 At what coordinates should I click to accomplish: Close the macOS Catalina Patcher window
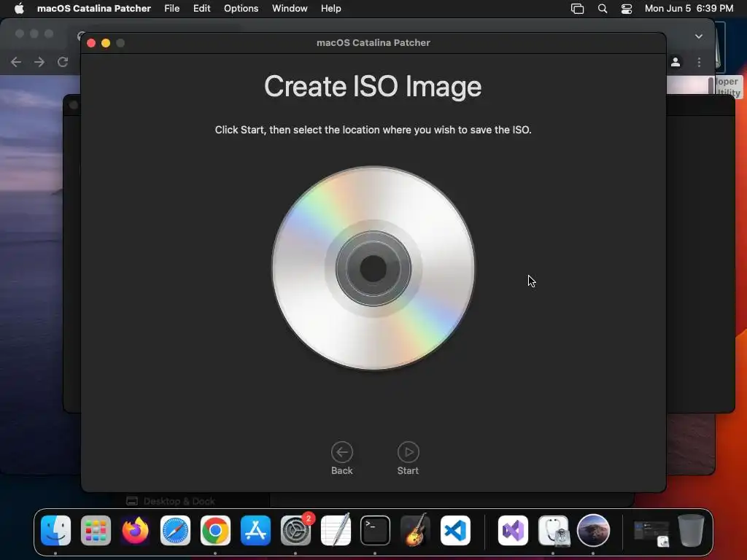(x=91, y=43)
